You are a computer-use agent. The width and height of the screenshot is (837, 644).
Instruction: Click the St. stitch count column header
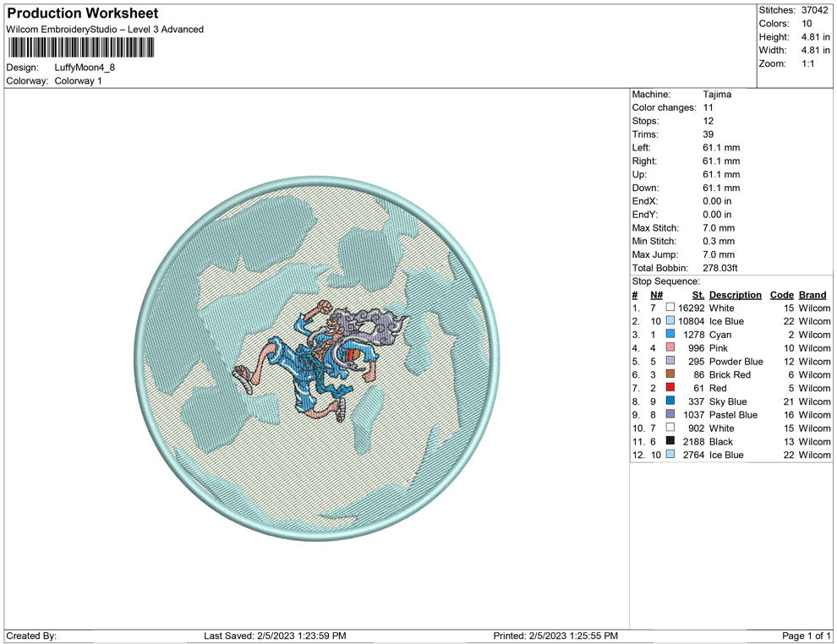697,295
